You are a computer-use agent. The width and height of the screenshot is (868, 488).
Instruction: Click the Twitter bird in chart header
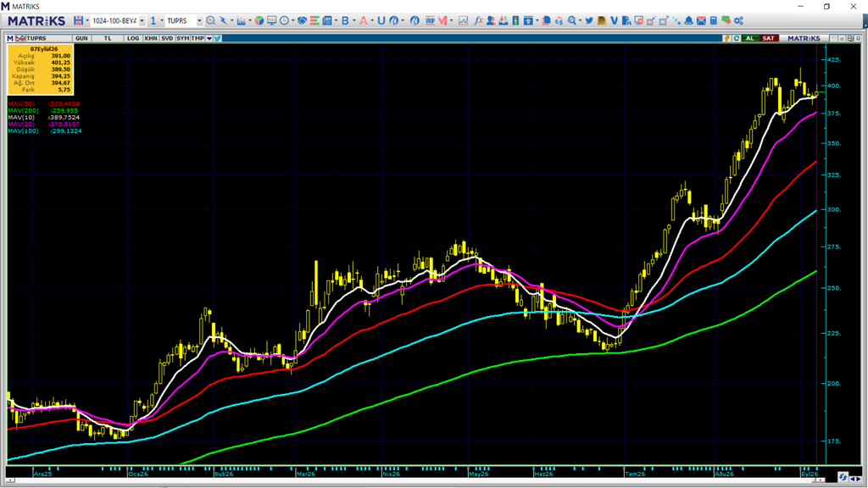coord(218,38)
